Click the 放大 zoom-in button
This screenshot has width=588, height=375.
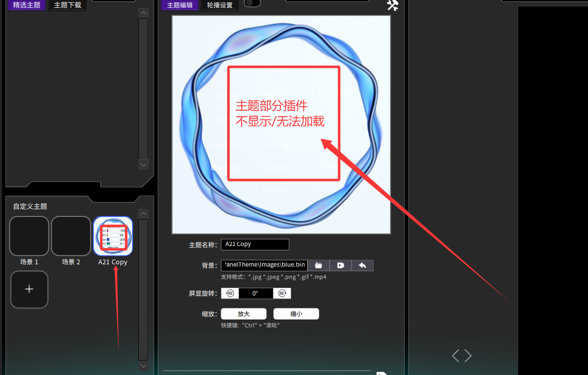(244, 314)
